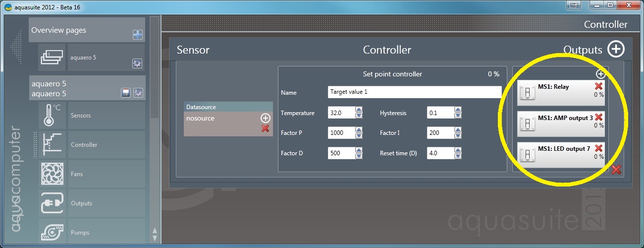
Task: Increase the Temperature value with up arrow
Action: pos(359,110)
